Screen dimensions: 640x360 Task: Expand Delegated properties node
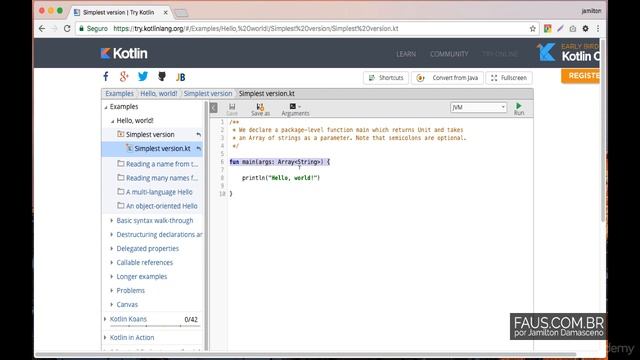111,249
